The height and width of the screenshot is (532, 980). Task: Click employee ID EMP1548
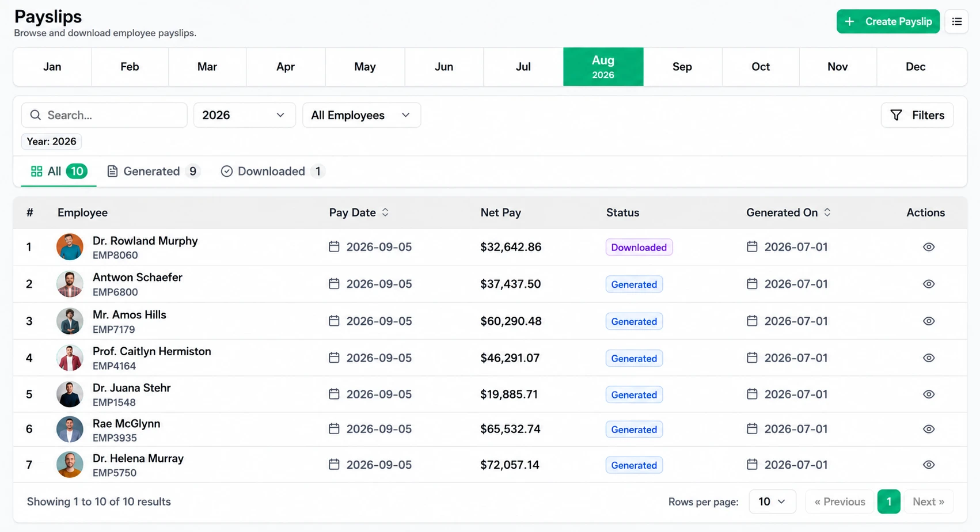[114, 402]
